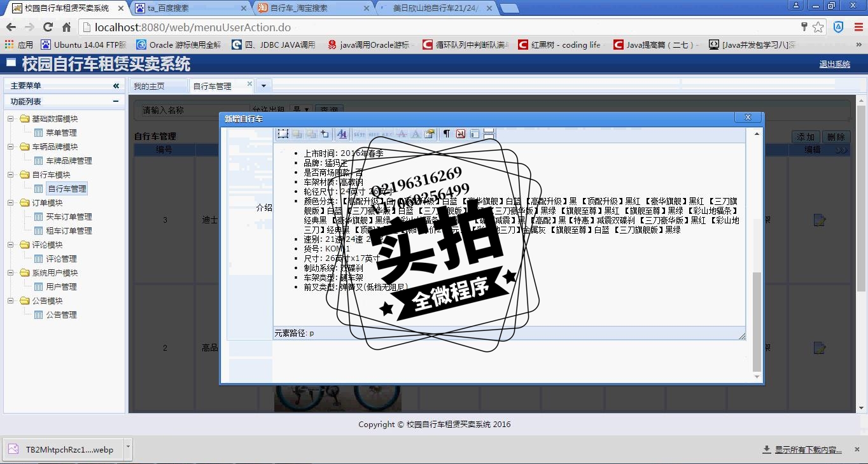The image size is (868, 464).
Task: Click the image properties icon in the editor toolbar
Action: [x=430, y=134]
